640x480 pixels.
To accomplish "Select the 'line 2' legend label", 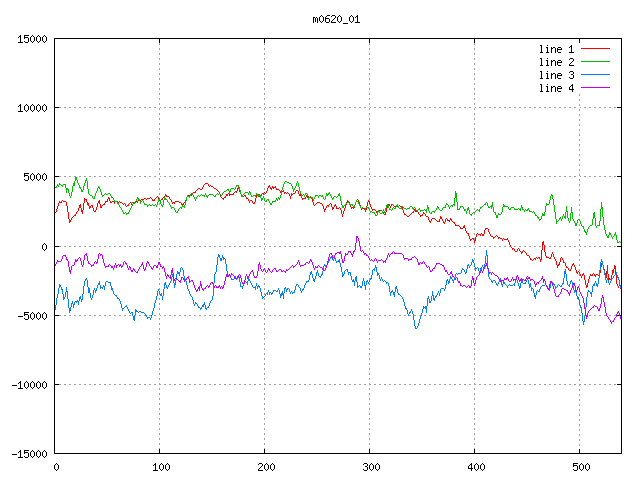I will 557,62.
